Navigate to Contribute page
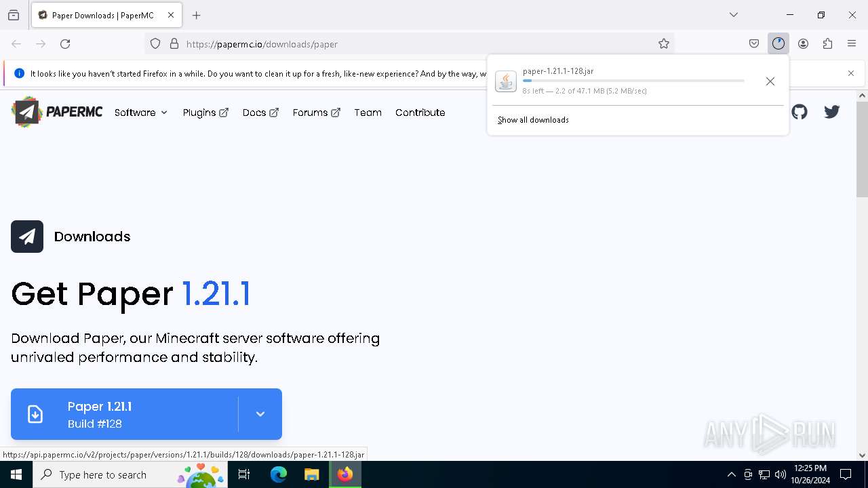This screenshot has width=868, height=488. click(x=420, y=113)
